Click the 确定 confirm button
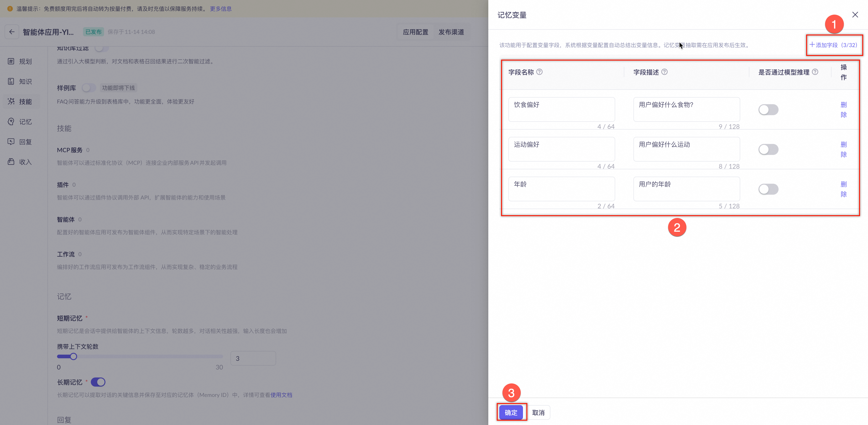Image resolution: width=868 pixels, height=425 pixels. click(511, 412)
